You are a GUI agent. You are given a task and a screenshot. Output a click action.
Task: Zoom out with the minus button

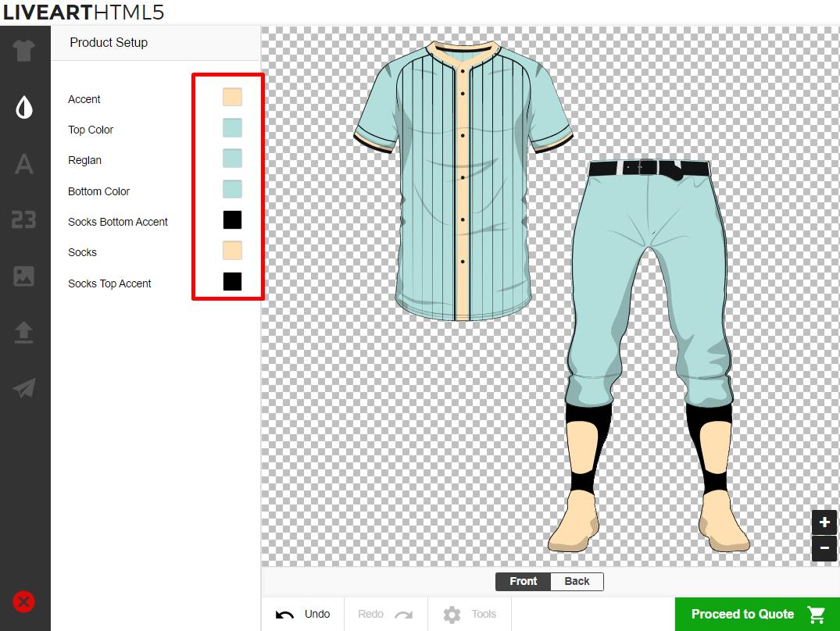(x=824, y=548)
